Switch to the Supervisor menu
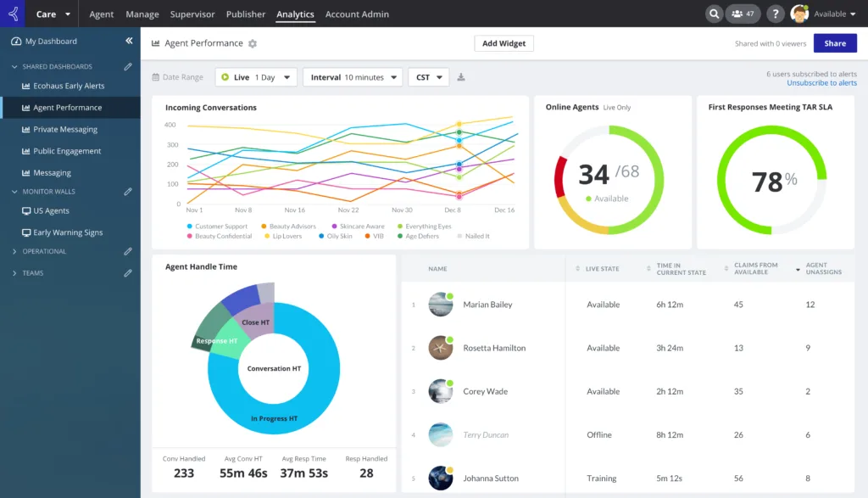Image resolution: width=868 pixels, height=498 pixels. point(192,14)
